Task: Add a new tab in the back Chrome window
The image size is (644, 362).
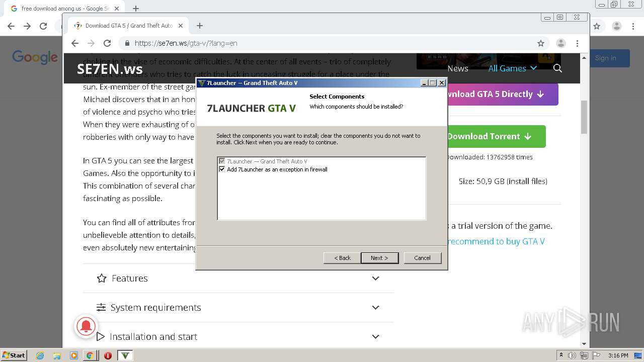Action: coord(136,9)
